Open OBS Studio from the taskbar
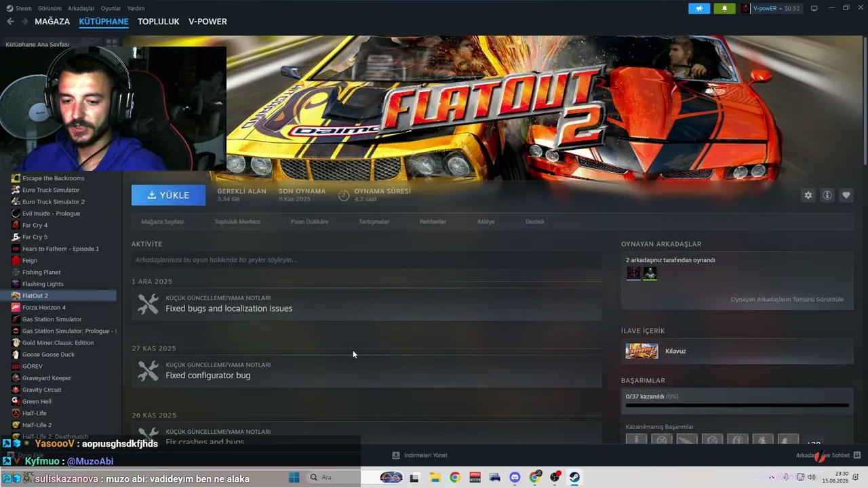The image size is (868, 488). pos(555,477)
